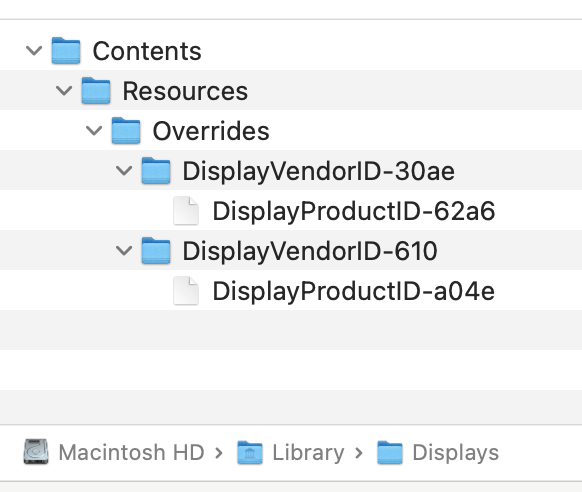Click the DisplayVendorID-610 folder icon
Image resolution: width=582 pixels, height=492 pixels.
click(x=156, y=251)
